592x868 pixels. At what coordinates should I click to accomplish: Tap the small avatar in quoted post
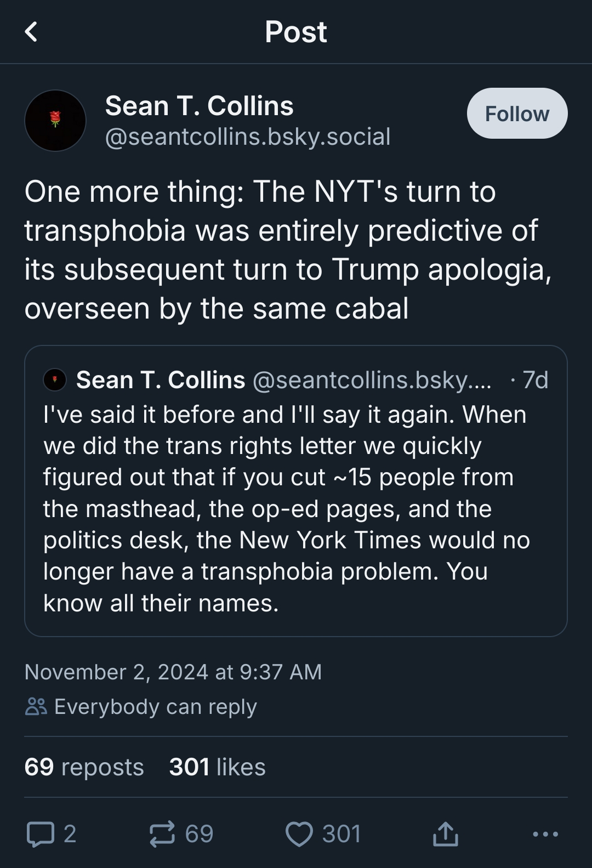point(55,379)
